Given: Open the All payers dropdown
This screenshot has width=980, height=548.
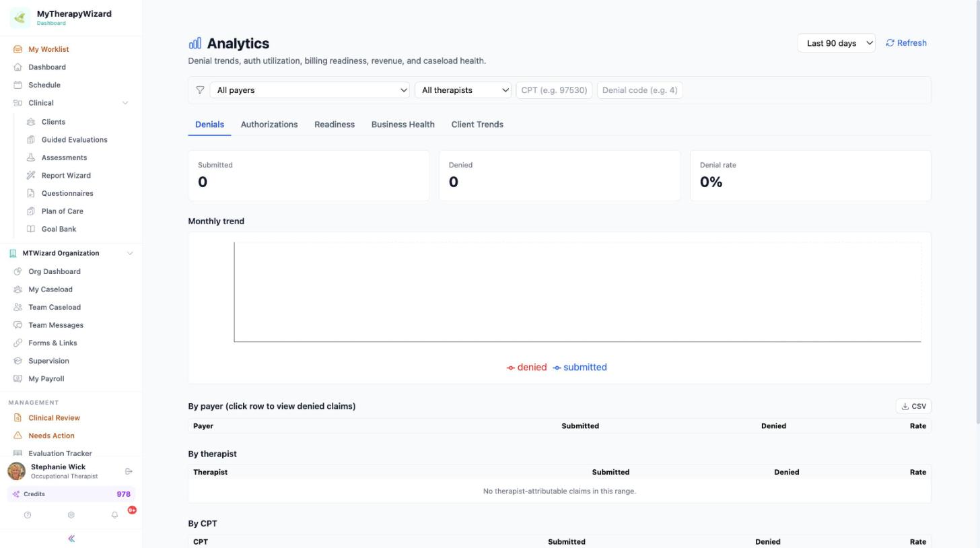Looking at the screenshot, I should [310, 90].
